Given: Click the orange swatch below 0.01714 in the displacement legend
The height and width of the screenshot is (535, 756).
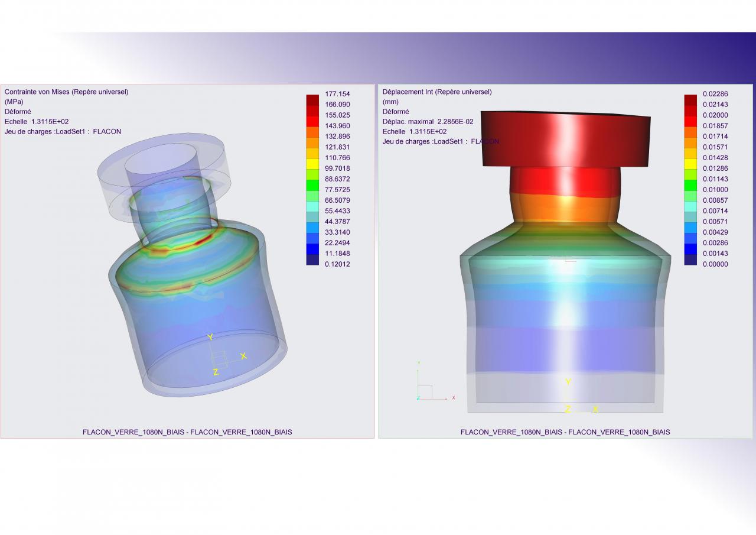Looking at the screenshot, I should coord(690,142).
